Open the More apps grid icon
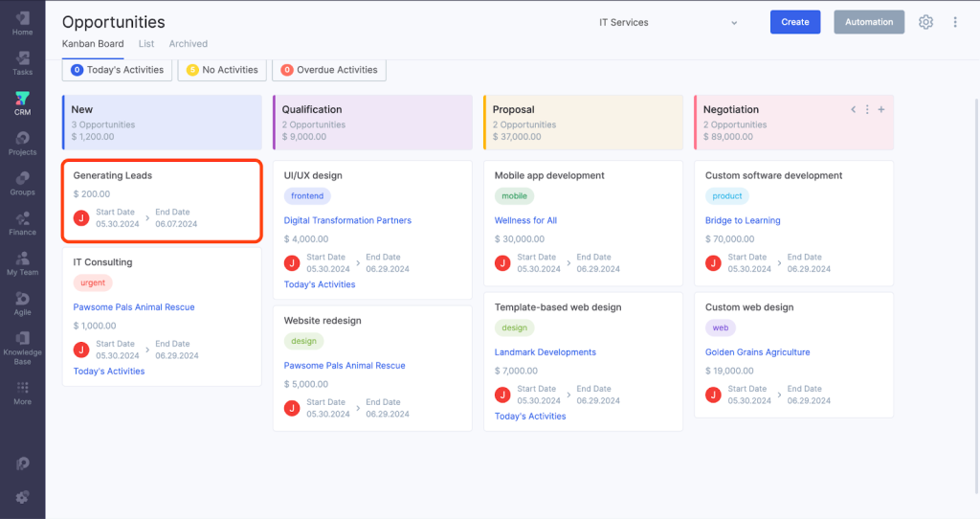Viewport: 980px width, 519px height. (x=22, y=393)
